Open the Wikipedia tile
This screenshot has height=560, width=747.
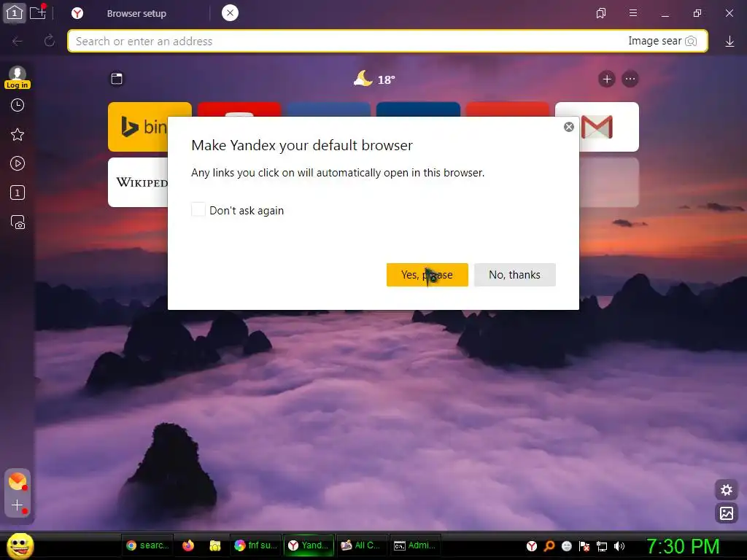tap(138, 182)
